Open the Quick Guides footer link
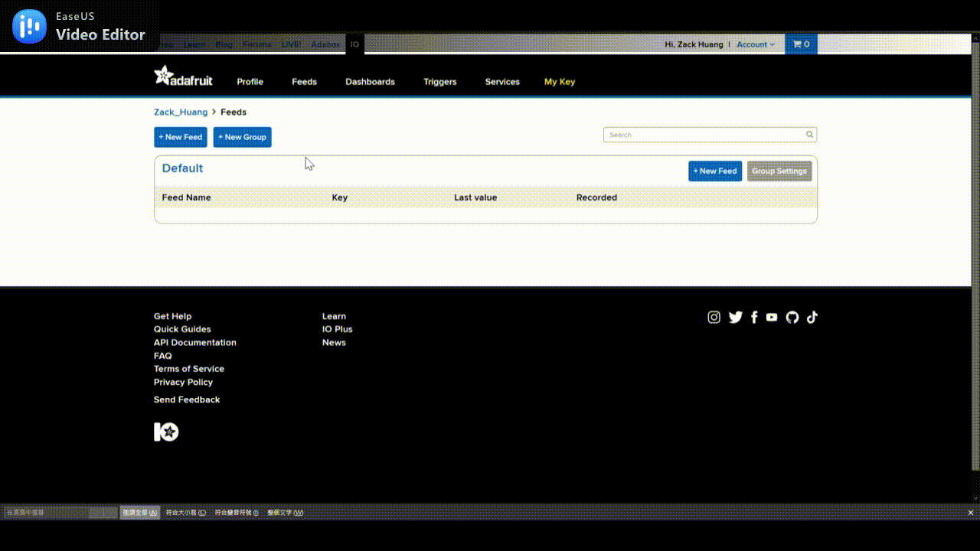Image resolution: width=980 pixels, height=551 pixels. pyautogui.click(x=182, y=329)
